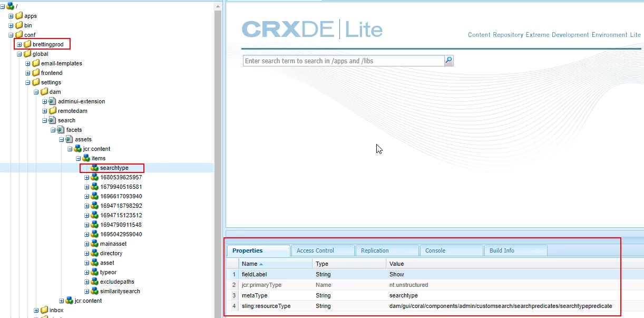Screen dimensions: 644x318
Task: Click the frontend folder icon
Action: [36, 73]
